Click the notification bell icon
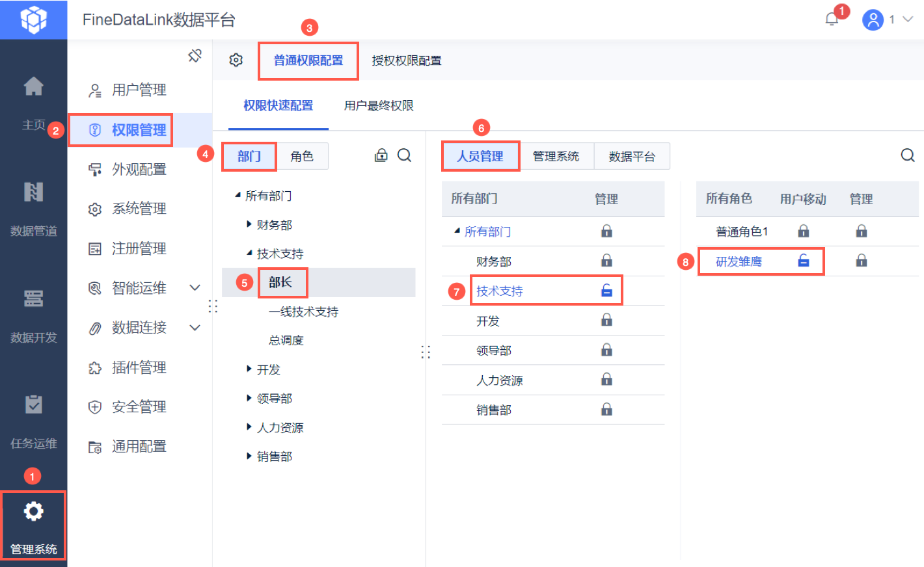The image size is (924, 567). coord(832,20)
